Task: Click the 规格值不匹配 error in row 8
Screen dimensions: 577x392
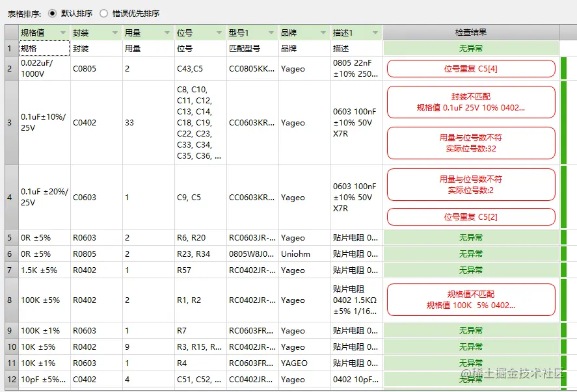Action: [x=471, y=300]
